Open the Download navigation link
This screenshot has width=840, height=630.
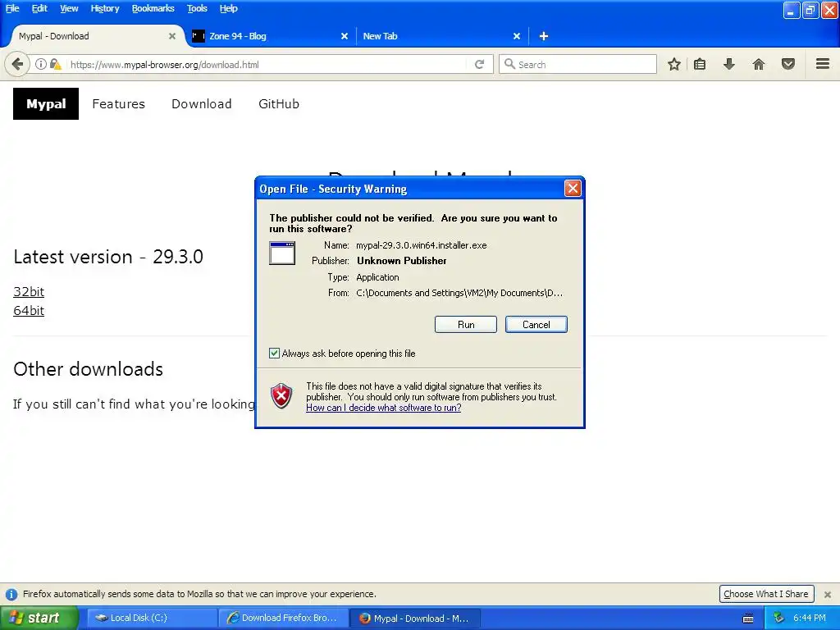pyautogui.click(x=202, y=104)
